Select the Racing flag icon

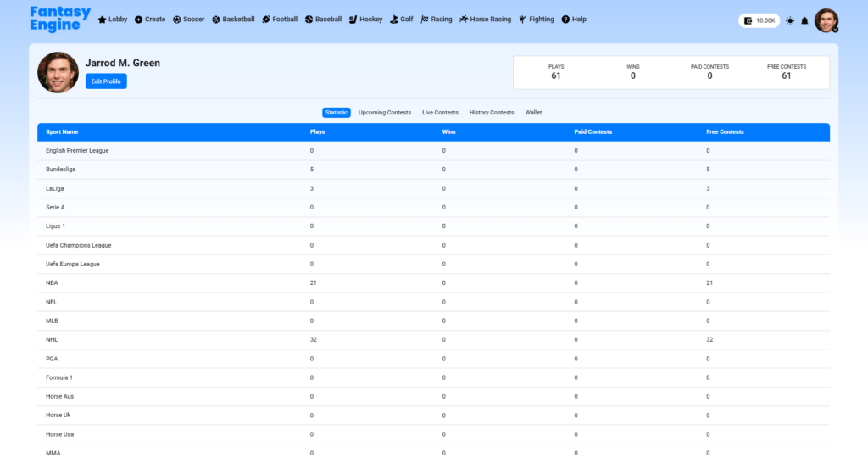425,20
